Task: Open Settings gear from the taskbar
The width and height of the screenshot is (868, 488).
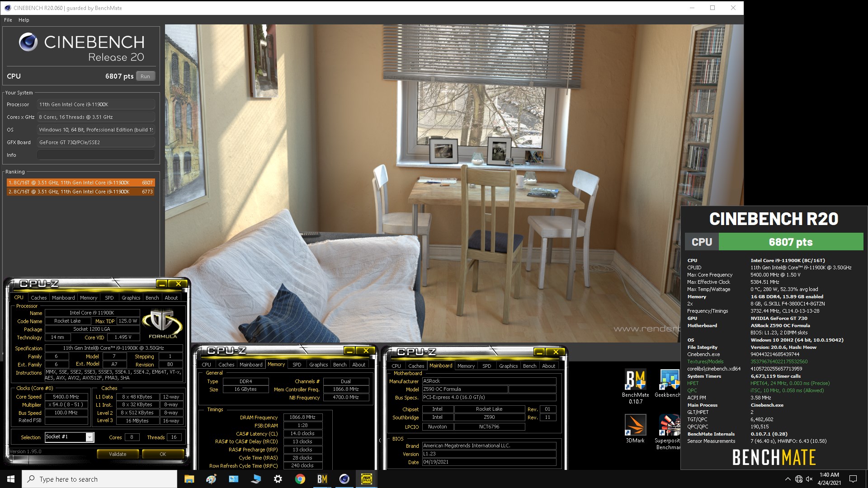Action: [278, 479]
